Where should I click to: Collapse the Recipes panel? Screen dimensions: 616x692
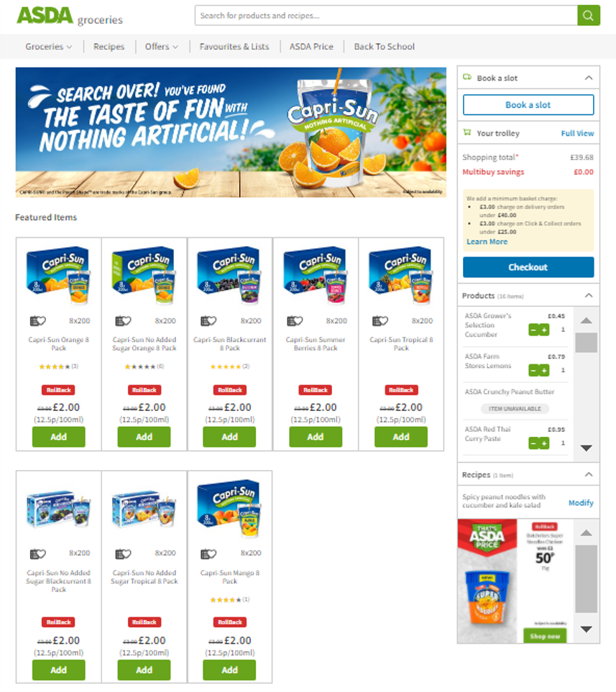click(589, 474)
